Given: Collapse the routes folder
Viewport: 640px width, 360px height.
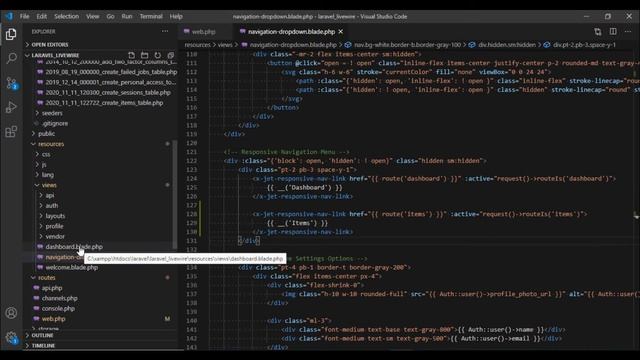Looking at the screenshot, I should point(47,278).
